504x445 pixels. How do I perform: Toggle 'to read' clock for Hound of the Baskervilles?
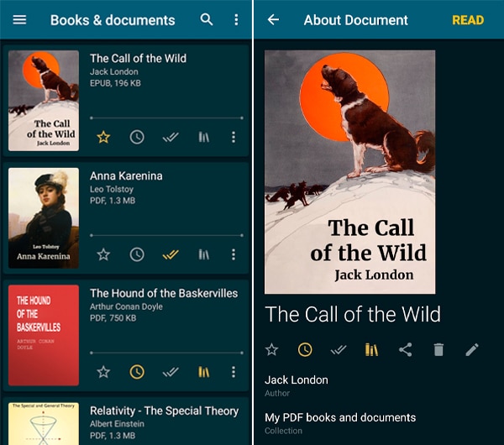coord(137,372)
